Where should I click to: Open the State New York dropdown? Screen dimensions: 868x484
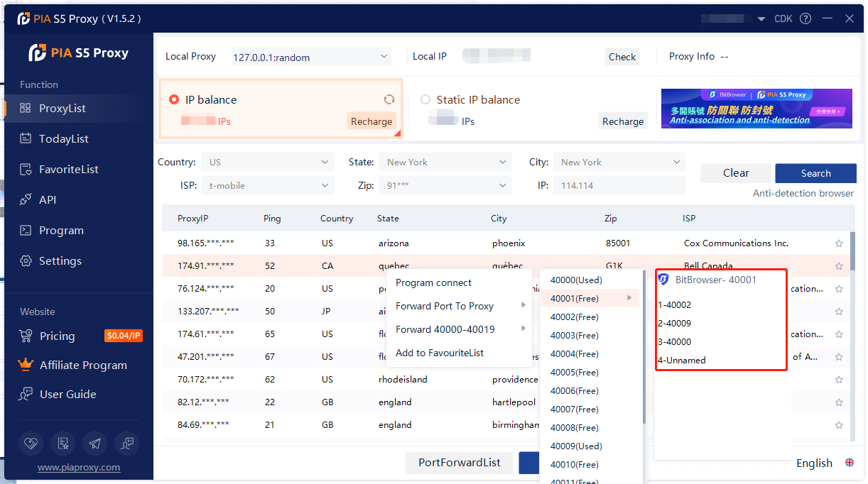[445, 162]
